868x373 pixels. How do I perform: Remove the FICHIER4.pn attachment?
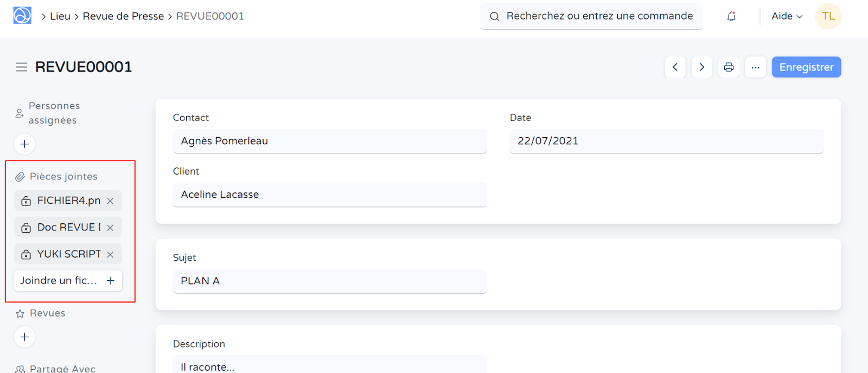coord(110,201)
